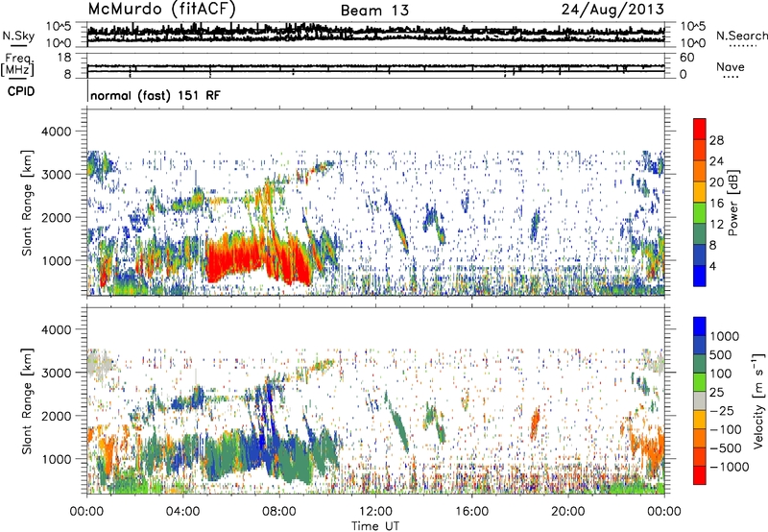
Task: Click the 4000 range tick in power panel
Action: pyautogui.click(x=59, y=132)
